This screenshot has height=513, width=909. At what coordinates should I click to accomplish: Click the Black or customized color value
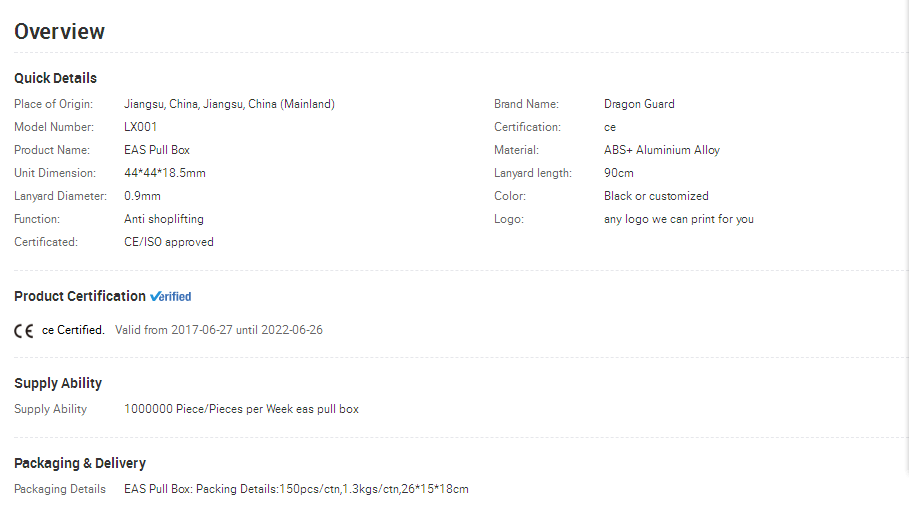coord(656,196)
